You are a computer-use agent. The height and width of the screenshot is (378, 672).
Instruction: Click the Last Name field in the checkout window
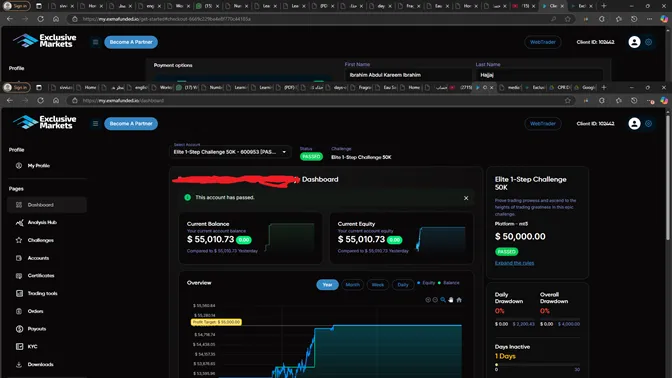coord(539,75)
